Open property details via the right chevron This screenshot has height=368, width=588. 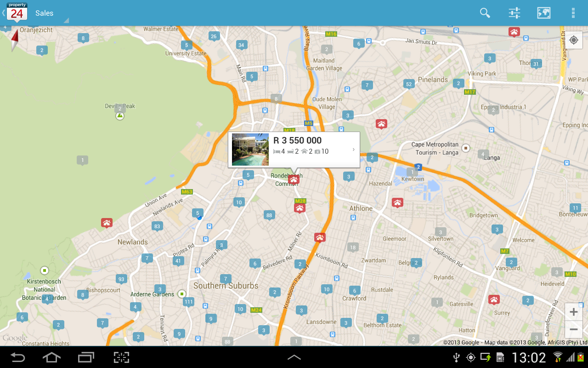(353, 149)
